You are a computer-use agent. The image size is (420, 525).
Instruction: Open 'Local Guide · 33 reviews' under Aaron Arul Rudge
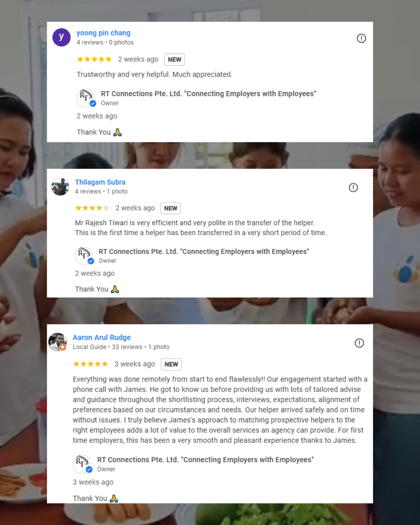tap(108, 347)
